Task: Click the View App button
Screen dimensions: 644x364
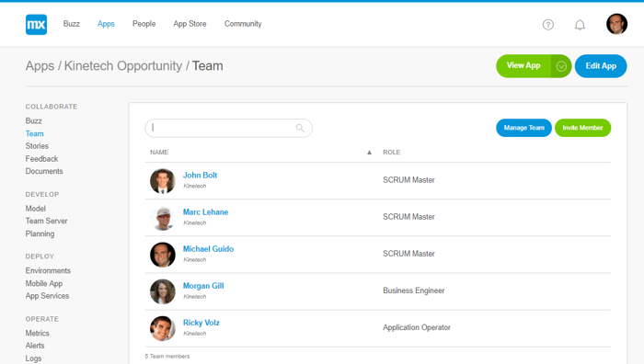Action: pyautogui.click(x=523, y=66)
